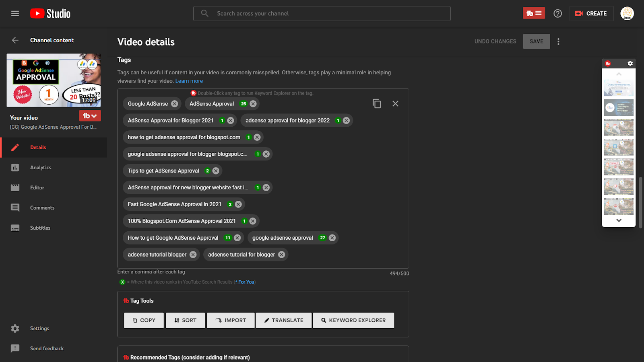Remove How to get Google AdSense Approval tag
644x362 pixels.
point(237,238)
